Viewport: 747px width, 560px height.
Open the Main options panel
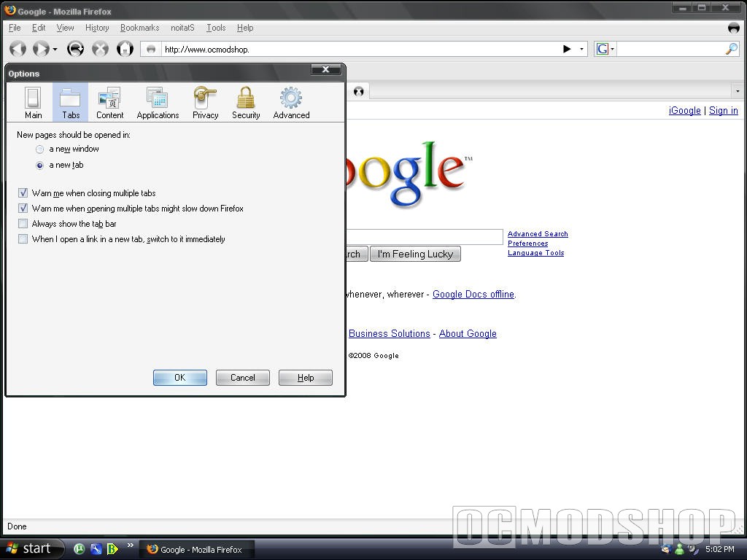coord(33,102)
